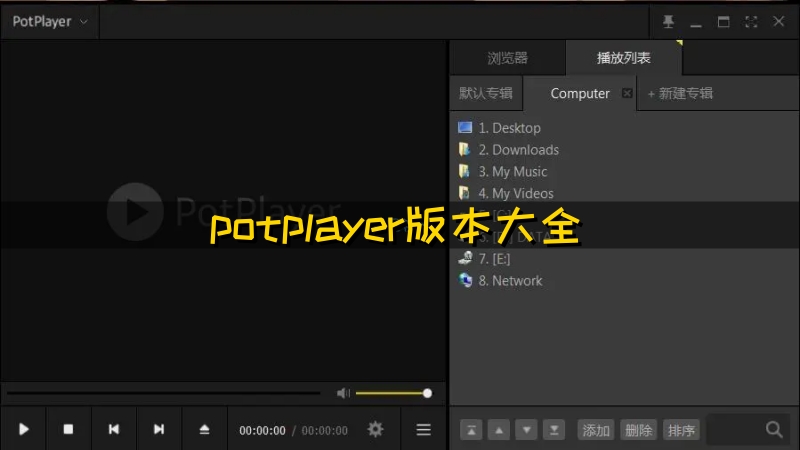Switch to the 播放列表 tab
Screen dimensions: 800x450
pos(623,58)
